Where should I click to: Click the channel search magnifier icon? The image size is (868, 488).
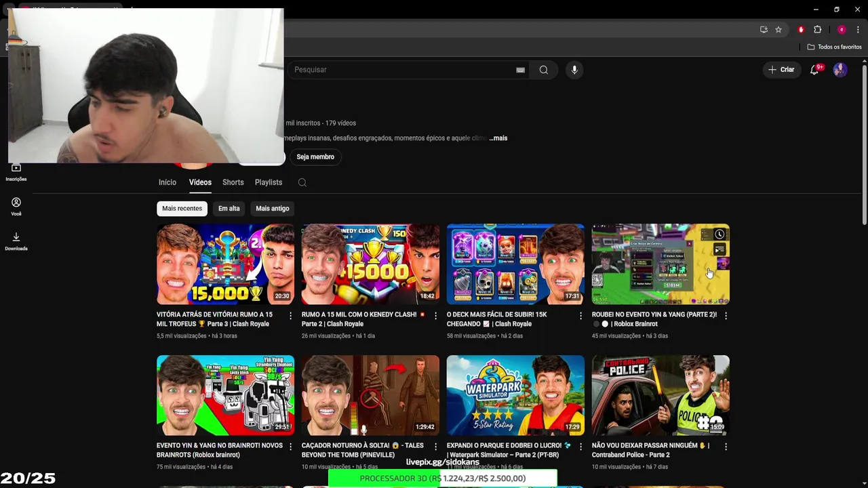click(302, 182)
